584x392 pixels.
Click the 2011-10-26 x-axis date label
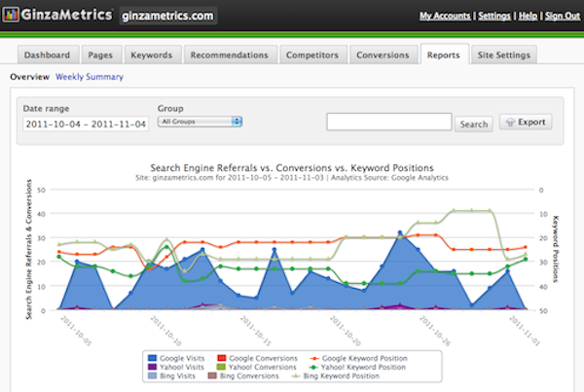point(435,331)
